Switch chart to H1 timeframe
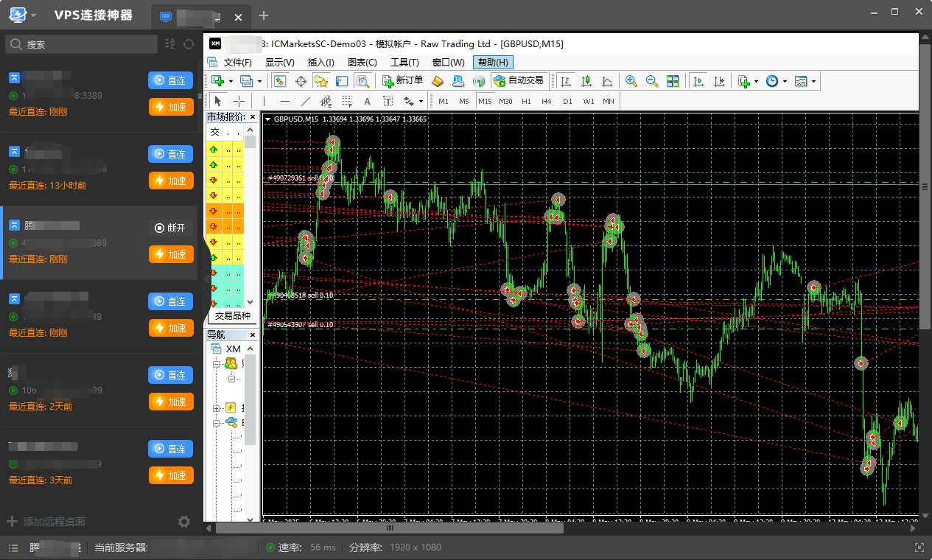Screen dimensions: 932x560 526,101
